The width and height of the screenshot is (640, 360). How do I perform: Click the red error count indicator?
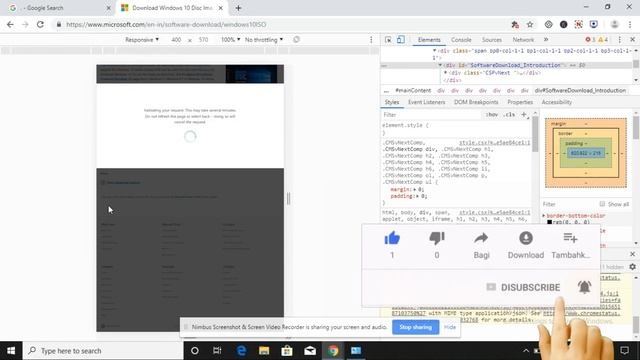click(590, 40)
